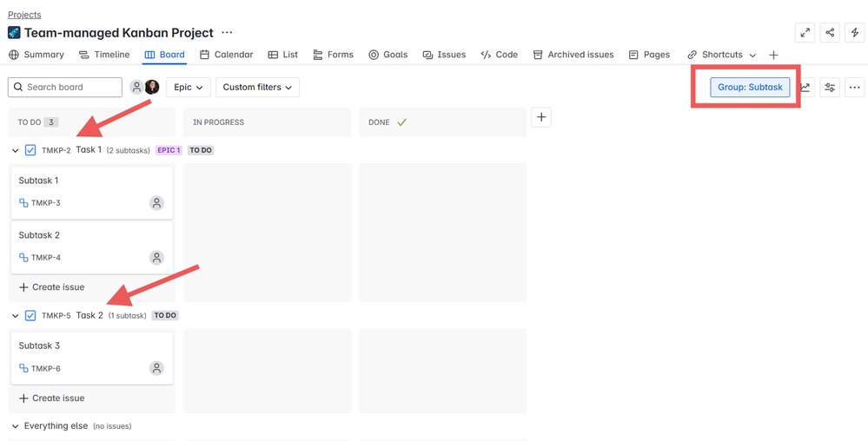This screenshot has height=441, width=868.
Task: Click subtask type icon beside TMKP-6
Action: pyautogui.click(x=23, y=369)
